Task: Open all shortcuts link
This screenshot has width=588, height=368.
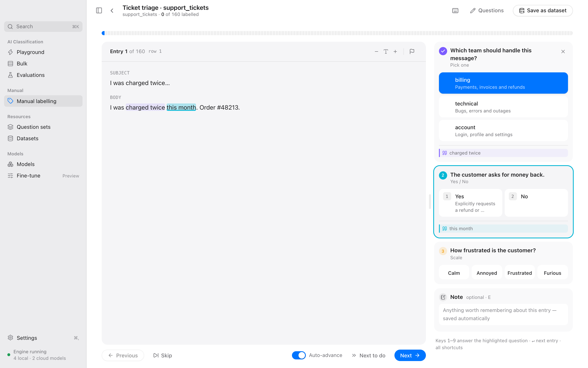Action: click(x=449, y=348)
